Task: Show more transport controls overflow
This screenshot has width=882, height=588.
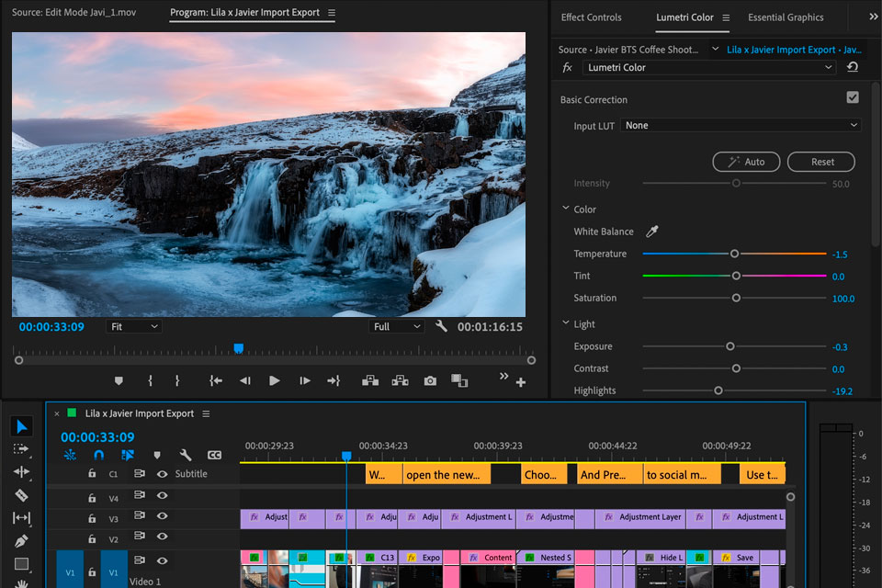Action: click(503, 376)
